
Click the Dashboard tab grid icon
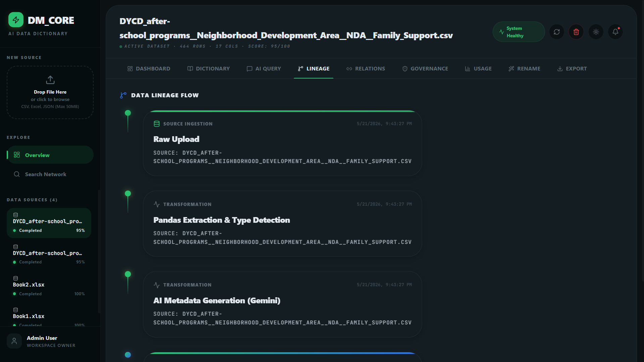(x=130, y=68)
